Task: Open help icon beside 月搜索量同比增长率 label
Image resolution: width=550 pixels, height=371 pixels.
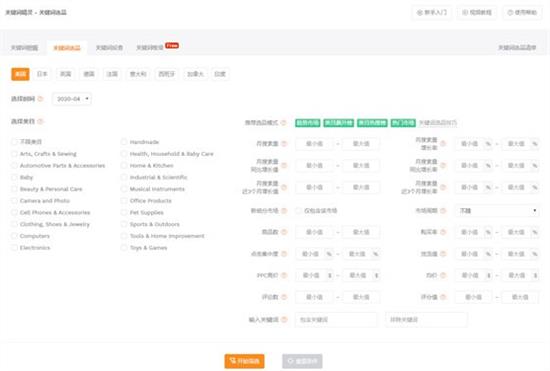Action: [x=443, y=166]
